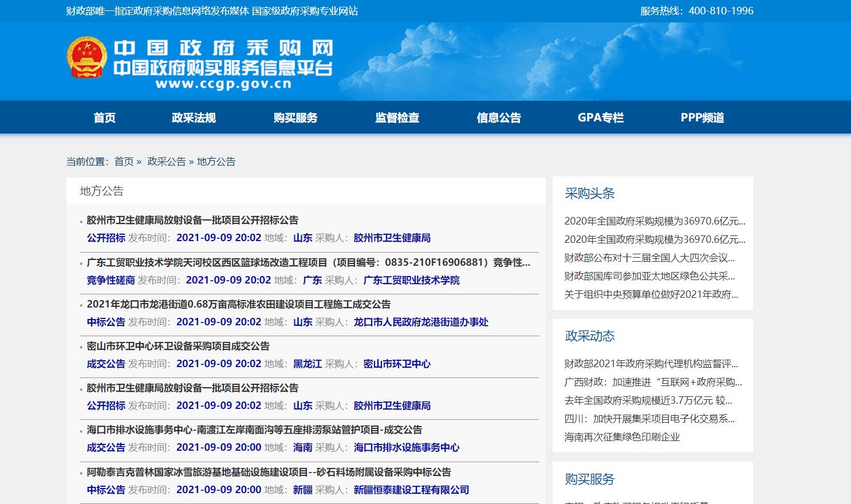Click 成交公告 label under 海口市 item
Screen dimensions: 851x504
(x=106, y=447)
